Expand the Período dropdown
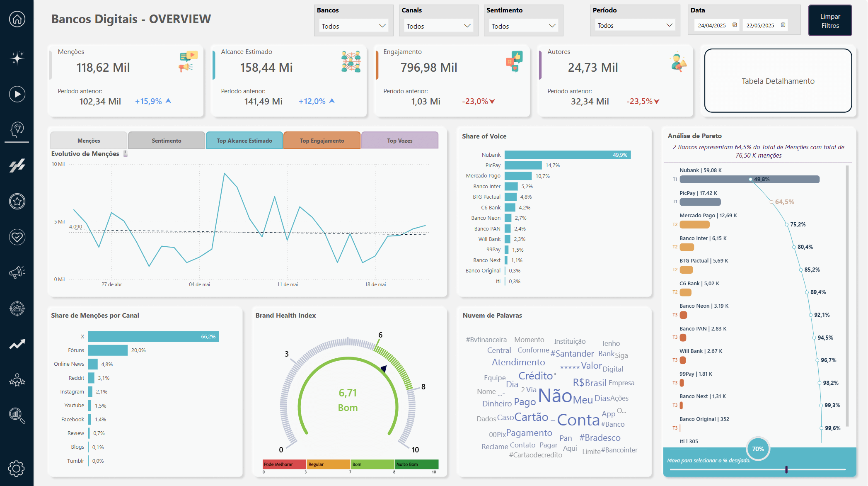Viewport: 868px width, 486px height. [x=635, y=25]
